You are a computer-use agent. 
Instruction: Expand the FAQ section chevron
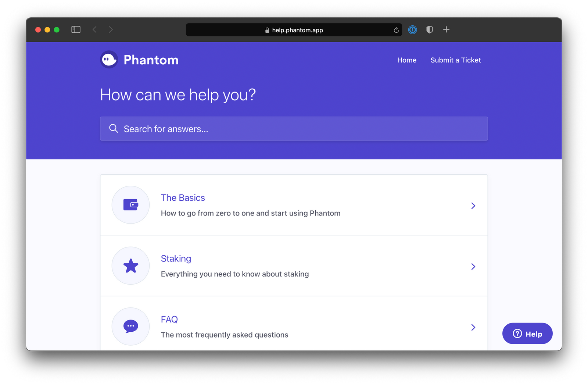473,327
